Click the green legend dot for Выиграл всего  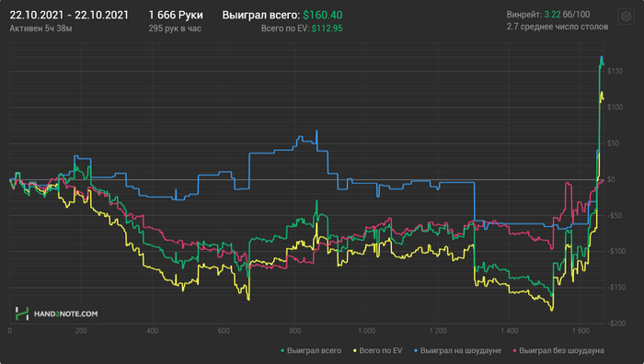pos(282,350)
